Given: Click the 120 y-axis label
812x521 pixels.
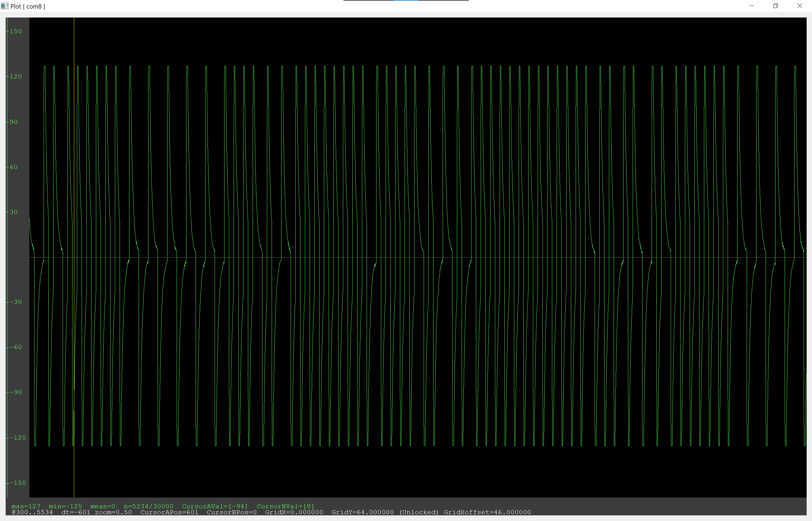Looking at the screenshot, I should pyautogui.click(x=15, y=76).
